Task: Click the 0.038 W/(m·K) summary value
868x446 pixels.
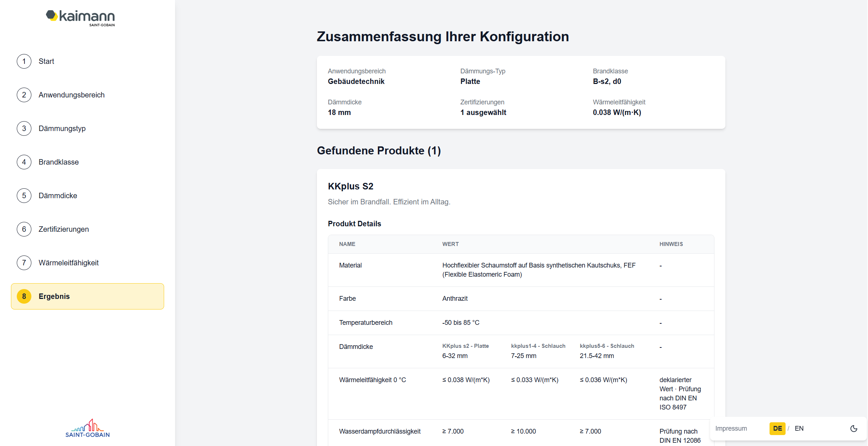Action: click(617, 112)
